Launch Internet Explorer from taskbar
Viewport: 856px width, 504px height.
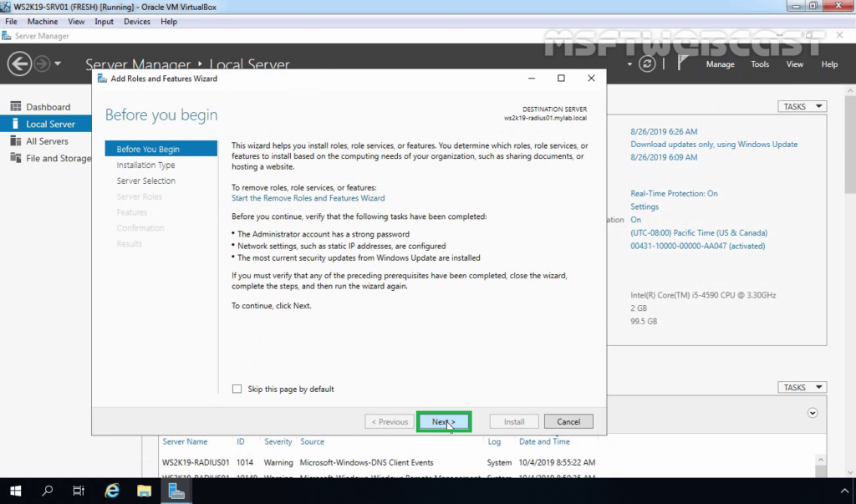pos(112,491)
